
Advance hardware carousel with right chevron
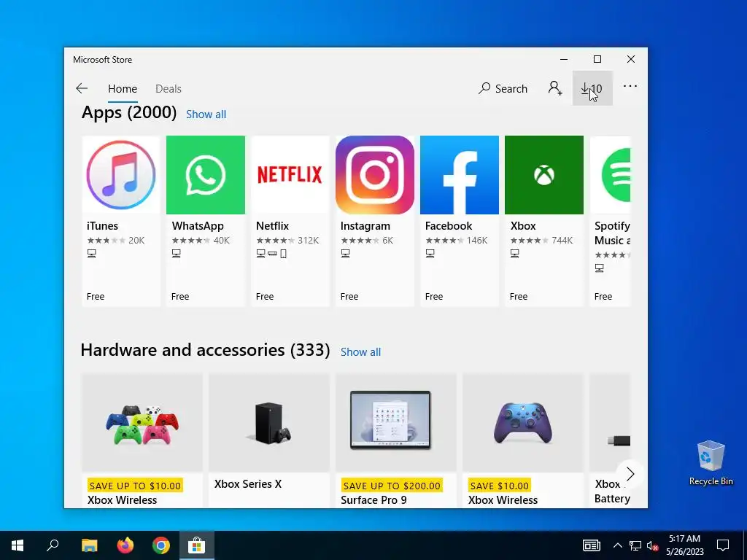[x=630, y=474]
